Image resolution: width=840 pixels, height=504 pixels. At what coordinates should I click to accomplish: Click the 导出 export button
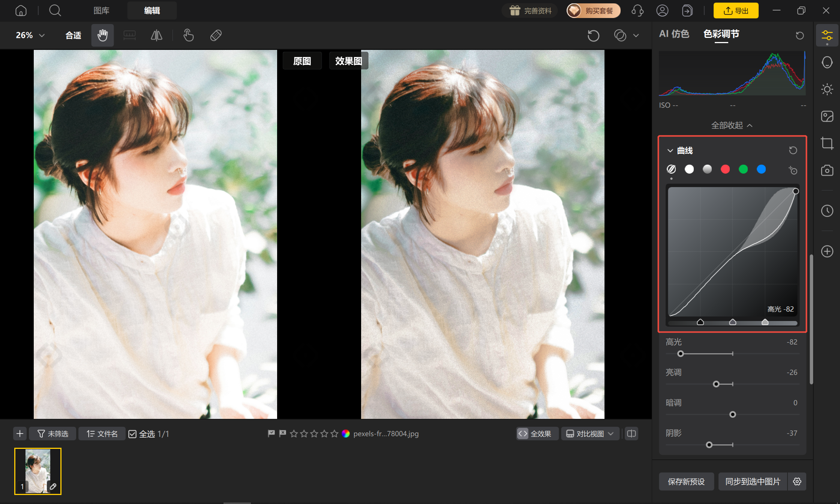[x=736, y=10]
